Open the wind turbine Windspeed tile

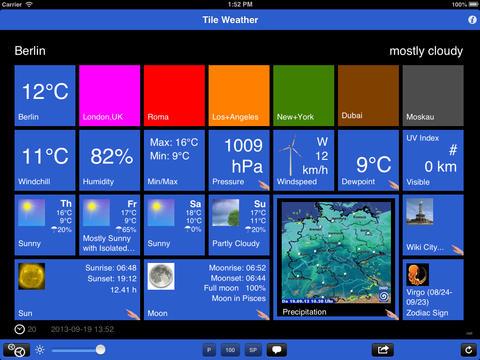pyautogui.click(x=303, y=160)
